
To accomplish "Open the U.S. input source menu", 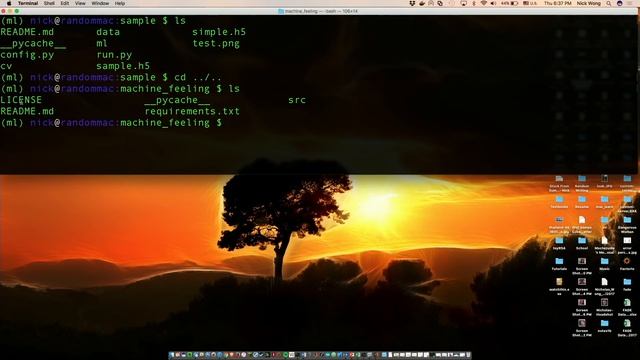I will [x=531, y=3].
